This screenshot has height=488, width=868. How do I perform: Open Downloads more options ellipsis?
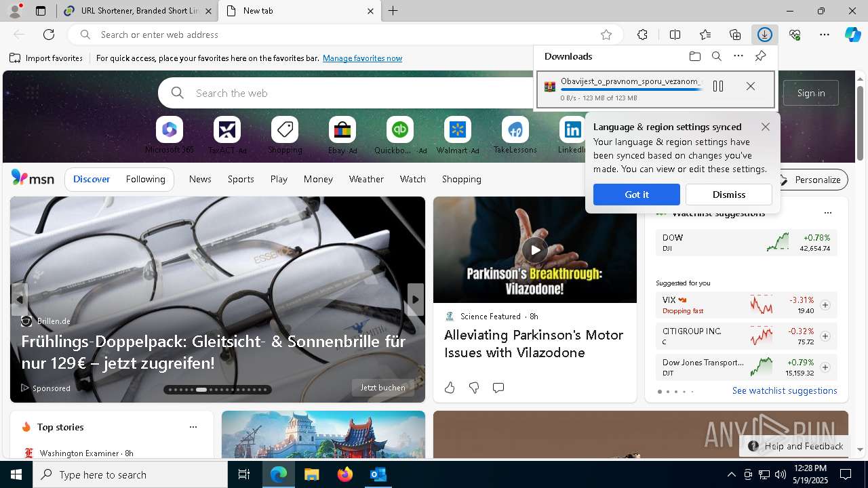738,56
